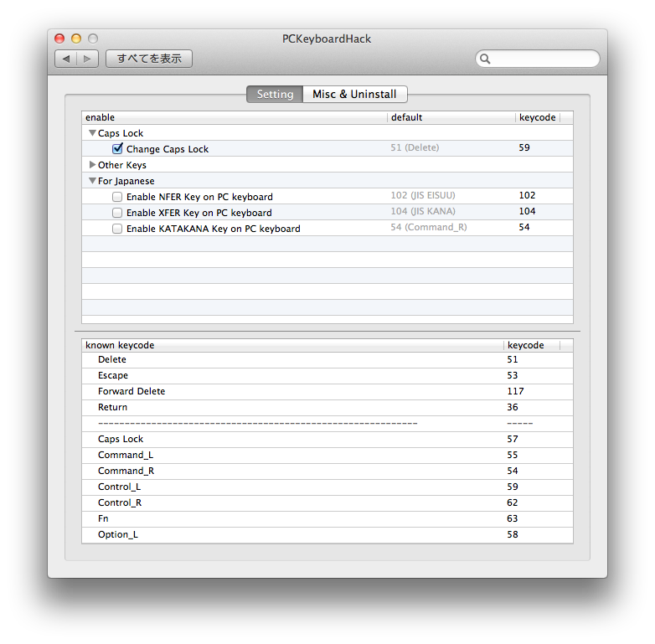Select the Control_L row
655x644 pixels.
327,487
